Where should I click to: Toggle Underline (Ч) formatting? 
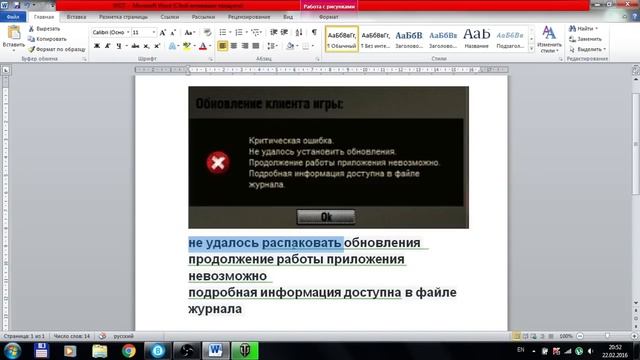[118, 46]
